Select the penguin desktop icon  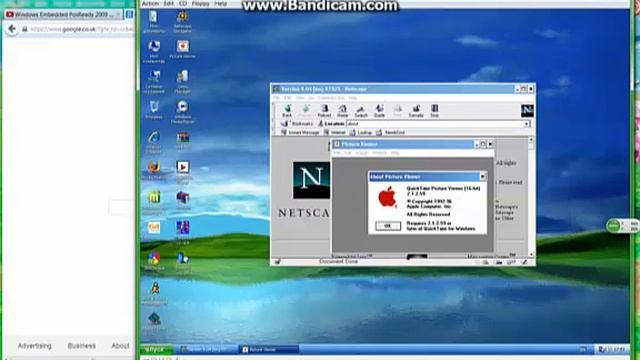coord(155,293)
